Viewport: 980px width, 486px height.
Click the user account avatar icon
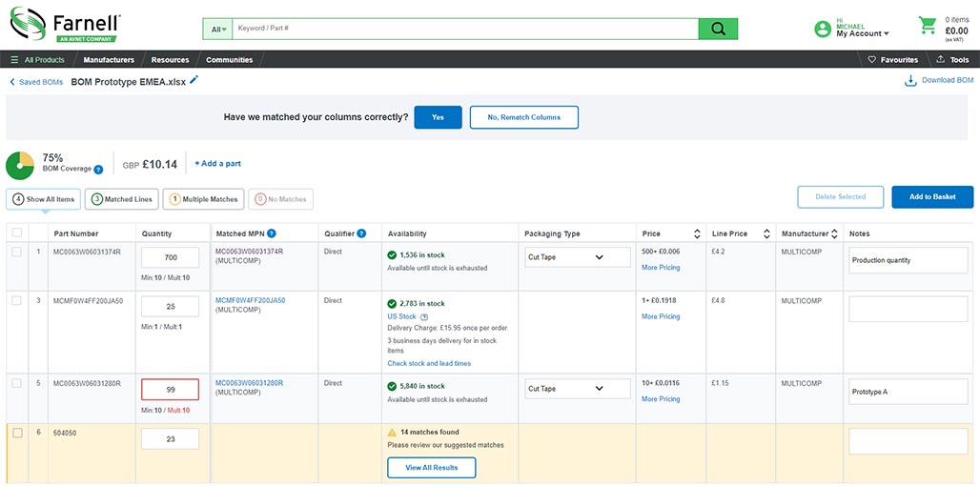823,29
